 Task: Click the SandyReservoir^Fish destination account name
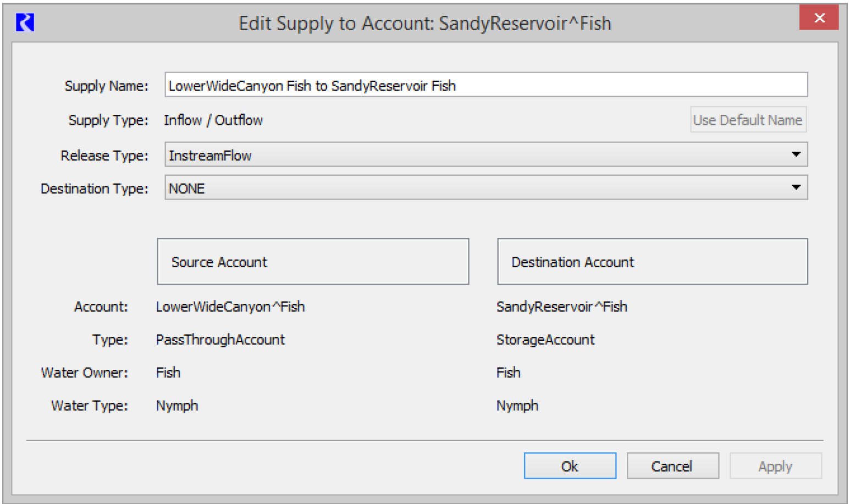click(x=561, y=307)
